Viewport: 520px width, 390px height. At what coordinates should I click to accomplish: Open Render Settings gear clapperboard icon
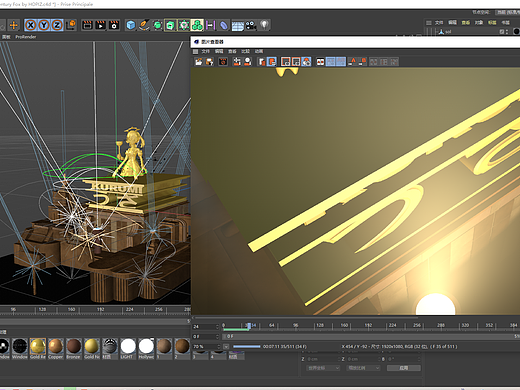[x=114, y=25]
